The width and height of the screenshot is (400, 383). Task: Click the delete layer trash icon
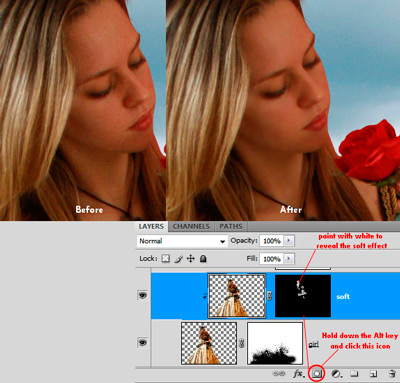392,374
